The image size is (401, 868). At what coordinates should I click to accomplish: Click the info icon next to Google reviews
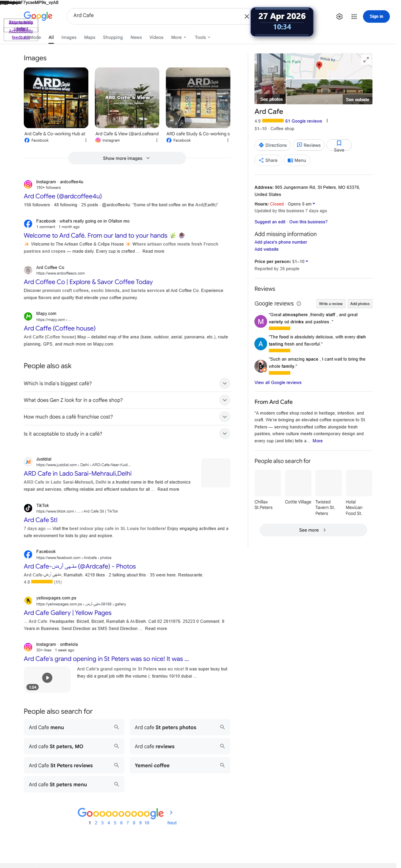click(299, 304)
